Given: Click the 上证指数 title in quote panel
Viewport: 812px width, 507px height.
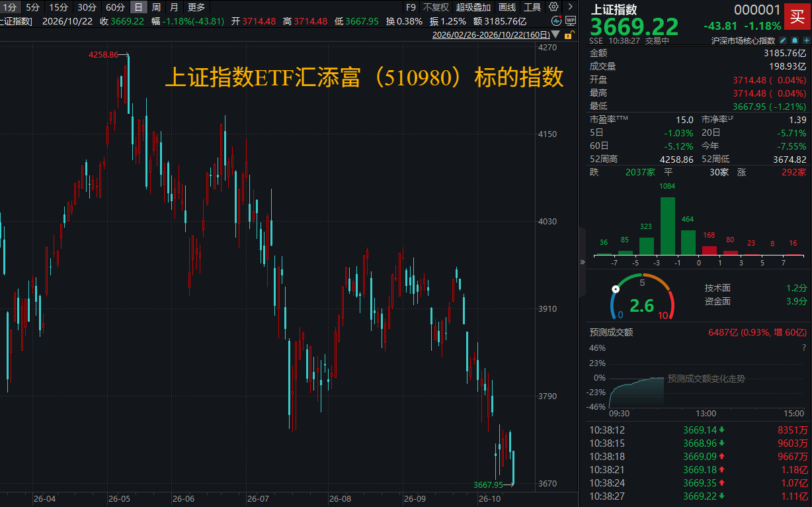Looking at the screenshot, I should [x=614, y=9].
